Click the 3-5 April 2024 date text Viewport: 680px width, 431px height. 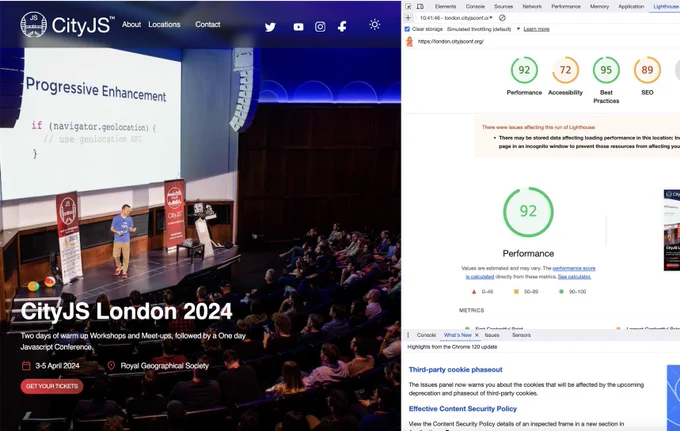click(57, 366)
